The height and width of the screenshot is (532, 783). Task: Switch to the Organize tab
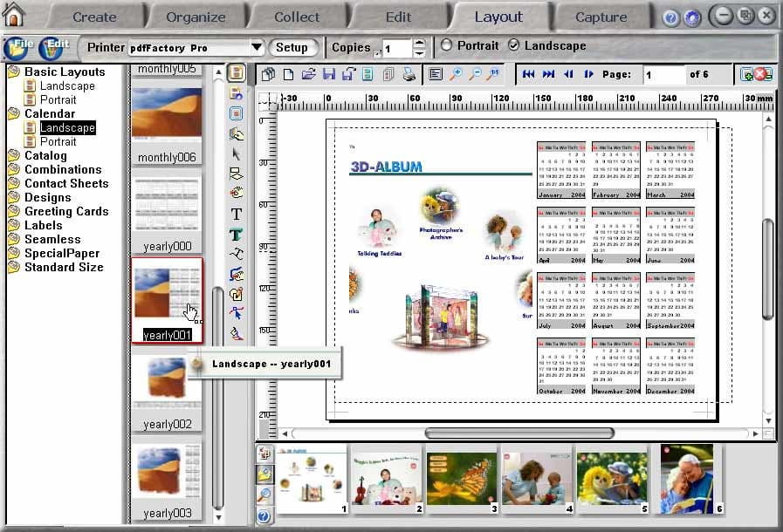pos(196,17)
